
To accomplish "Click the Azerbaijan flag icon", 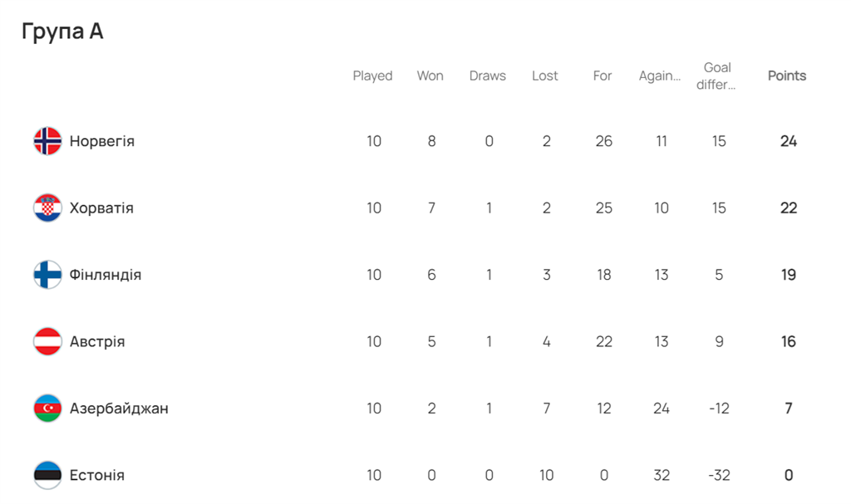I will pos(47,409).
